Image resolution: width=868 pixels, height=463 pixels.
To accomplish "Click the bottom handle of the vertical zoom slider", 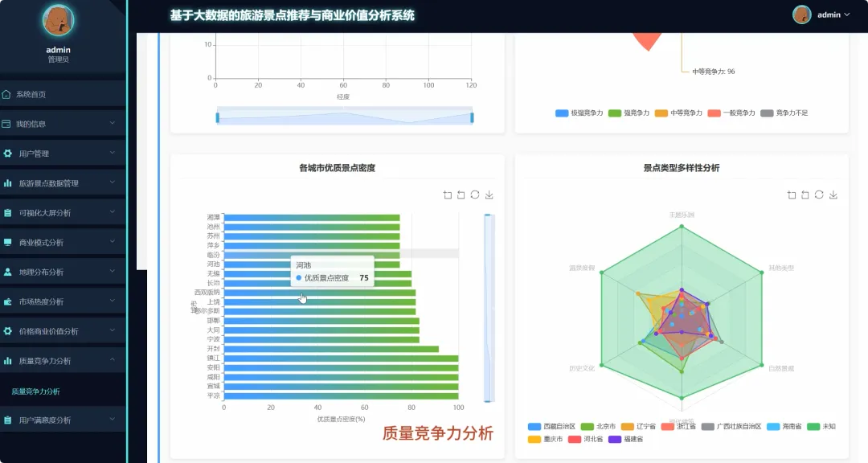I will (488, 401).
